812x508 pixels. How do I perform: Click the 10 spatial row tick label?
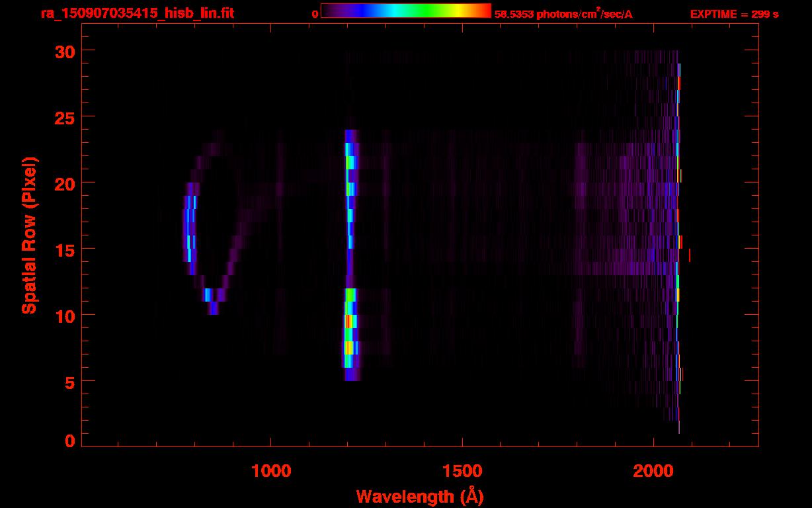[x=64, y=316]
